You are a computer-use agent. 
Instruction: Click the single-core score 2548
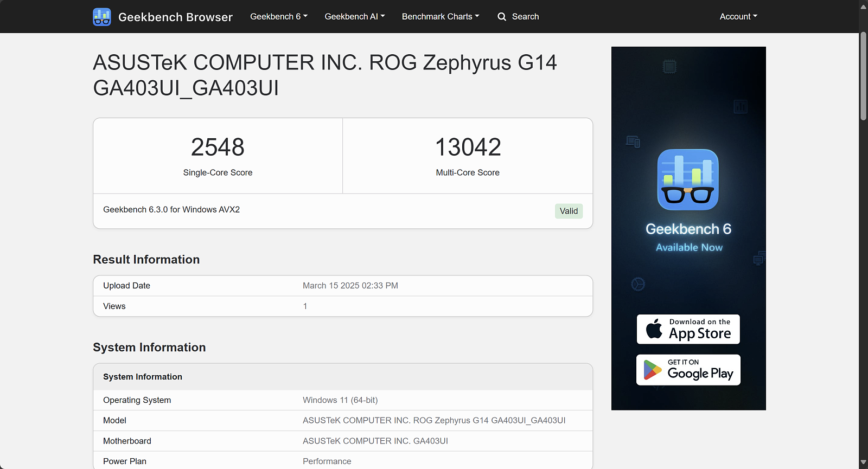[x=218, y=147]
